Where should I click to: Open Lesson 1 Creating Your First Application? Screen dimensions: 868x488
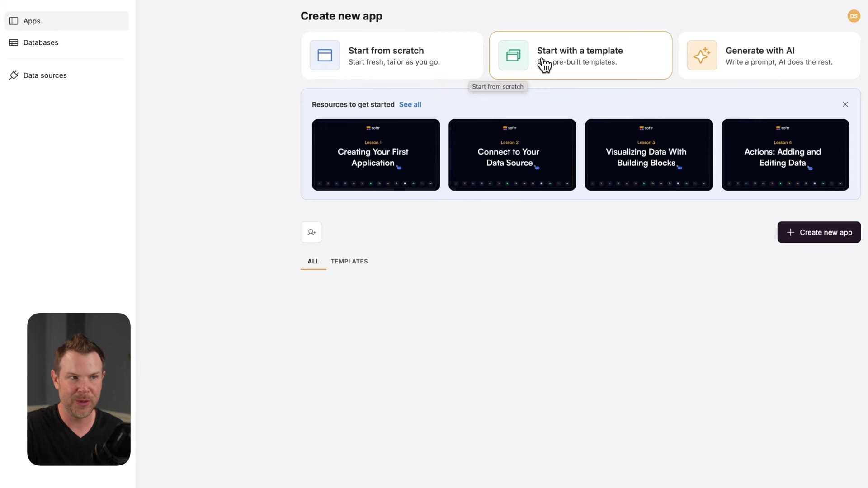(x=376, y=155)
